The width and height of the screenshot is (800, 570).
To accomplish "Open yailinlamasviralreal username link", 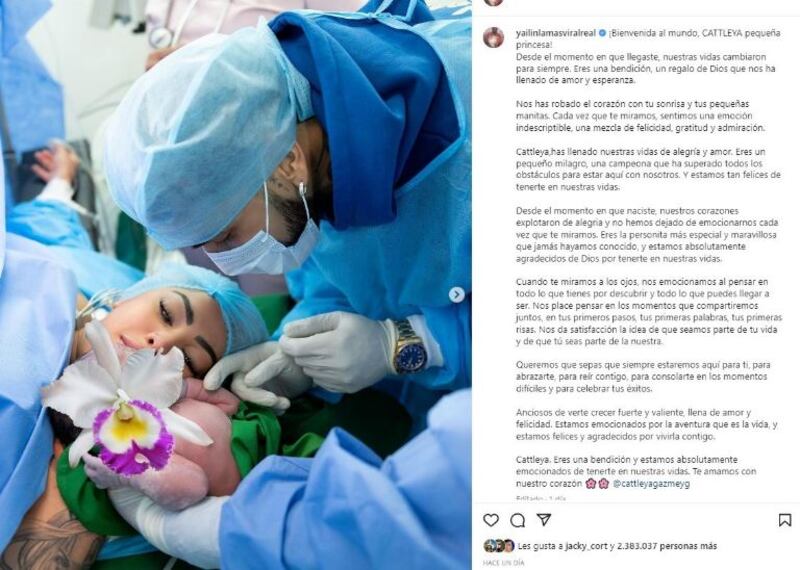I will coord(556,33).
